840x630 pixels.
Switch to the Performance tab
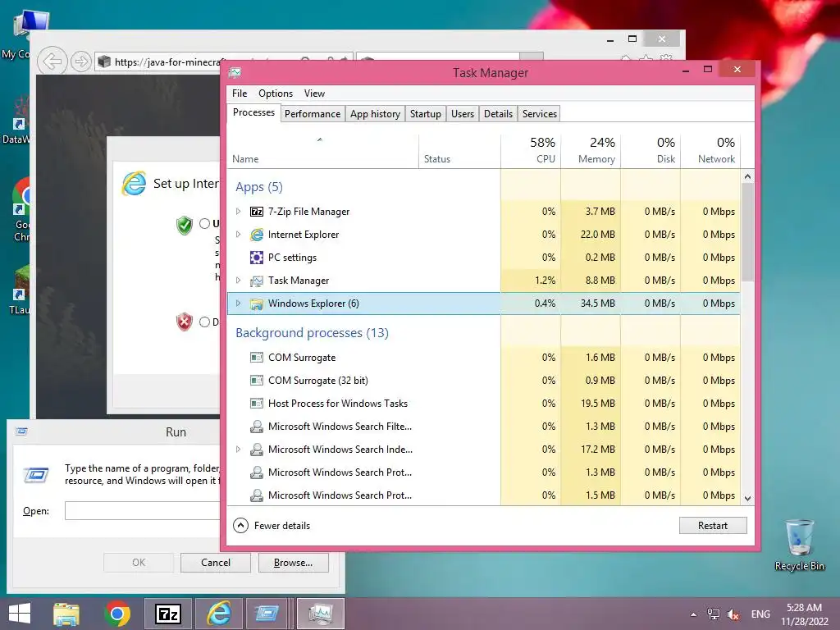pos(313,114)
